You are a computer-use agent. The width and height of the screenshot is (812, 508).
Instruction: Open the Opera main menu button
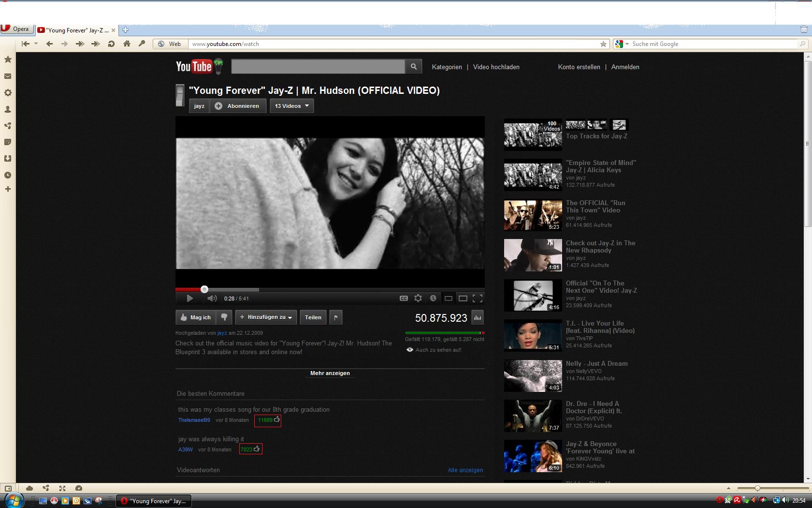17,29
